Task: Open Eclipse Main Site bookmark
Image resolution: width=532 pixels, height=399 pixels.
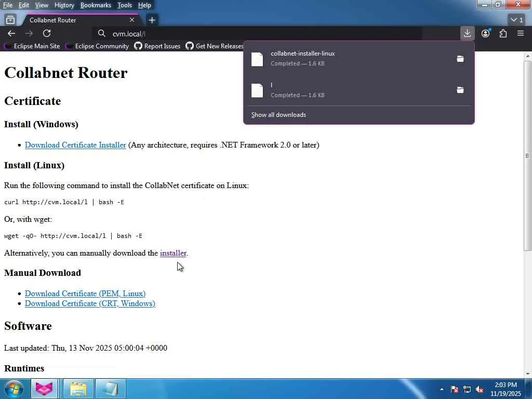Action: [x=33, y=46]
